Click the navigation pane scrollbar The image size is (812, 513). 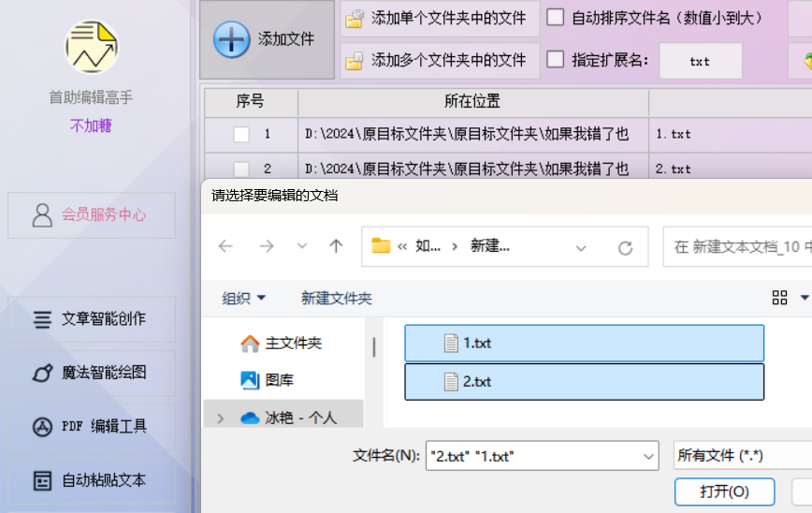click(374, 347)
